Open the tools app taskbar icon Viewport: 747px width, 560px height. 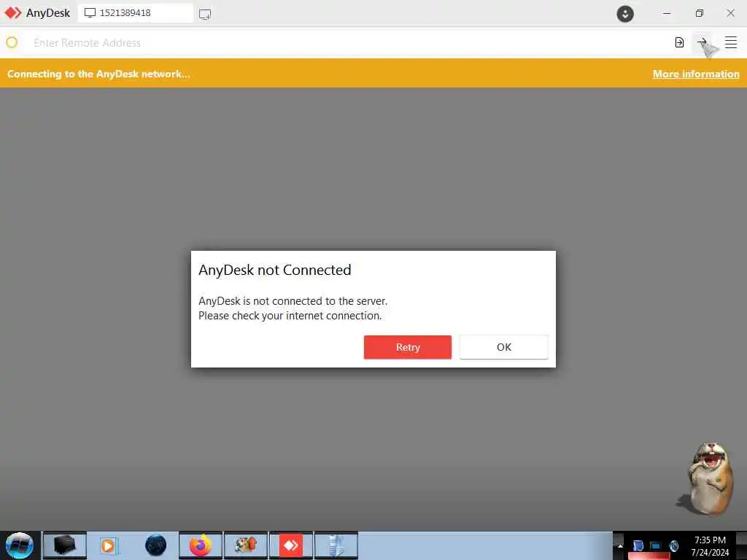pos(336,545)
